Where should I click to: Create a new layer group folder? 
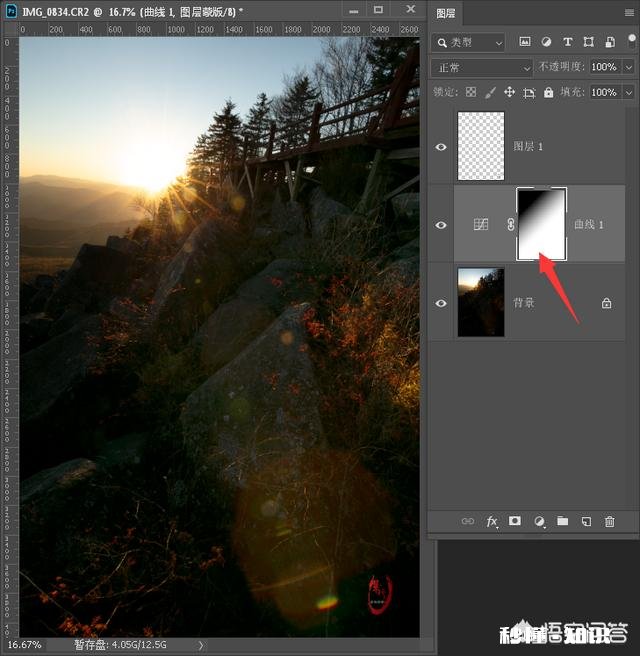(563, 522)
